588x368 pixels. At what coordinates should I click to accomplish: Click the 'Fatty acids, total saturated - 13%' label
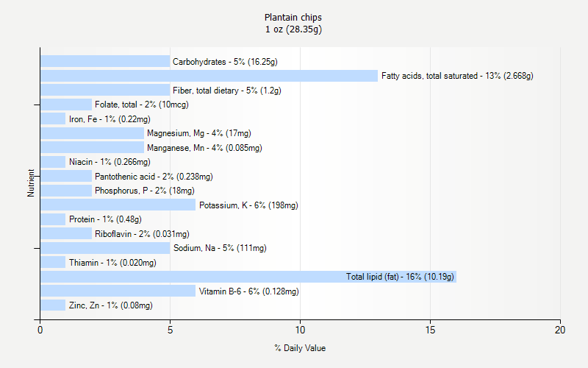(x=457, y=76)
